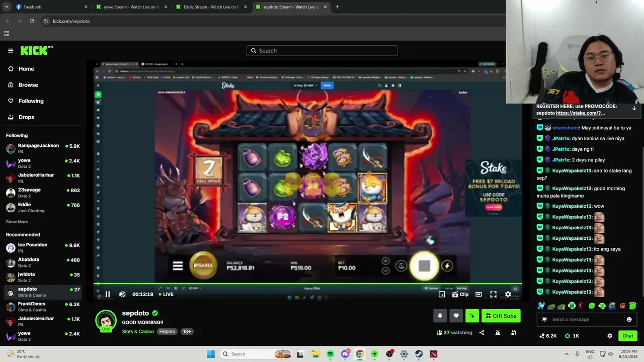Viewport: 644px width, 362px height.
Task: Open OBS Studio from the taskbar
Action: 389,354
